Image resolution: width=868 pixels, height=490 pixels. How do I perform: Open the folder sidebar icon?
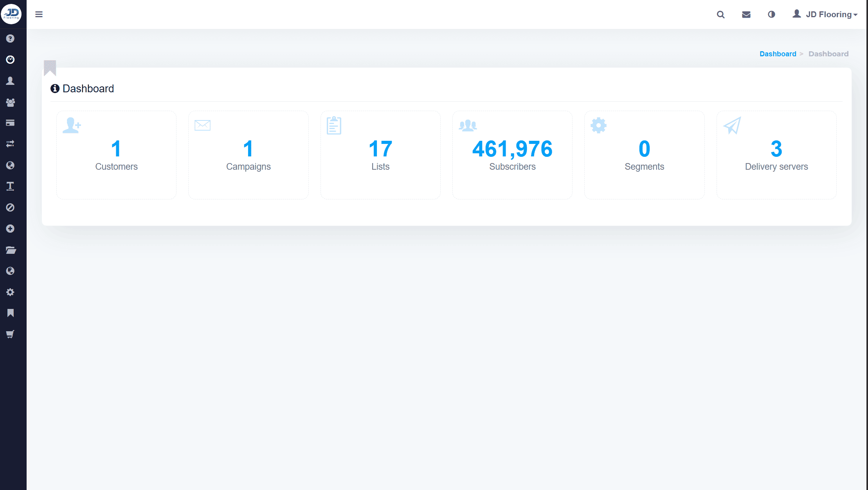click(x=11, y=250)
